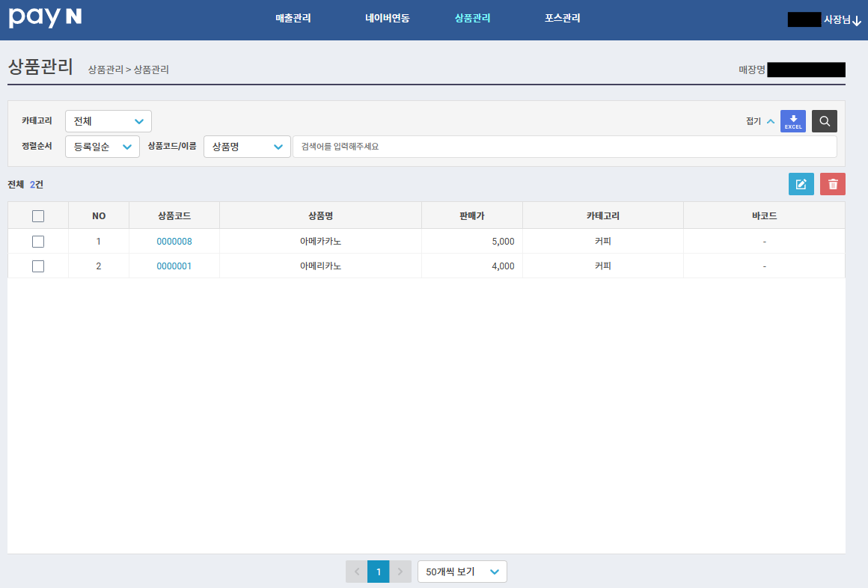Click the blue edit pencil icon
Screen dimensions: 868x588
coord(801,184)
